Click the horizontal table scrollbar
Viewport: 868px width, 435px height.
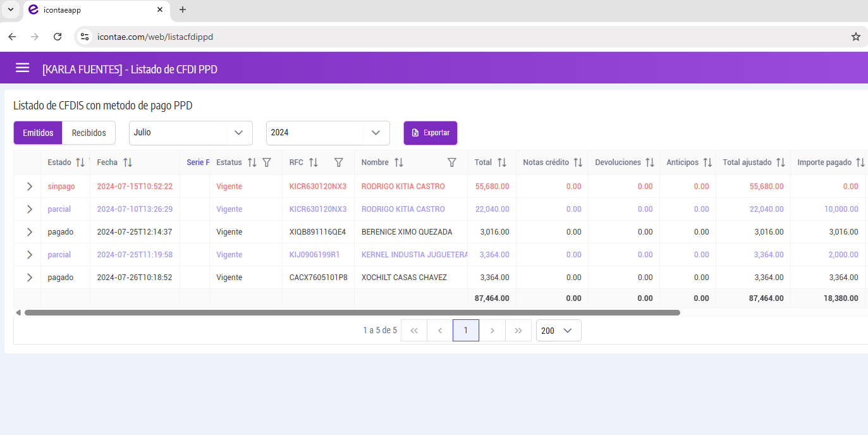tap(351, 312)
